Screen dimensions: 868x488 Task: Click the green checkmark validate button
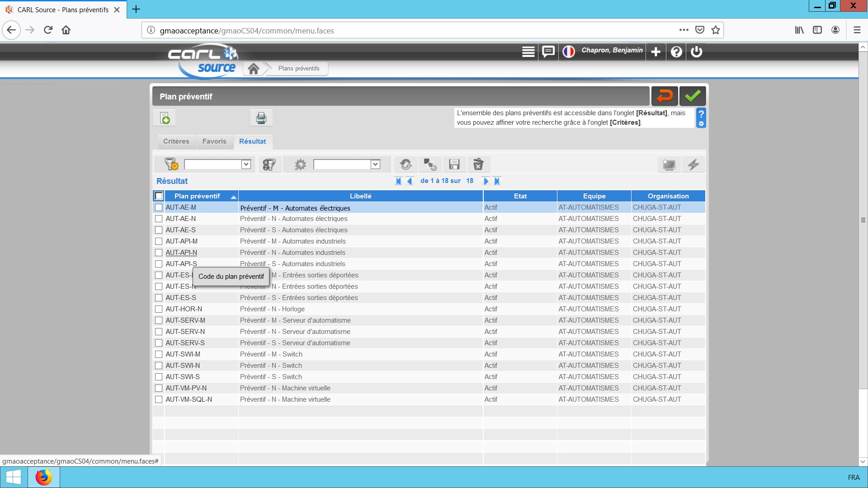point(692,96)
